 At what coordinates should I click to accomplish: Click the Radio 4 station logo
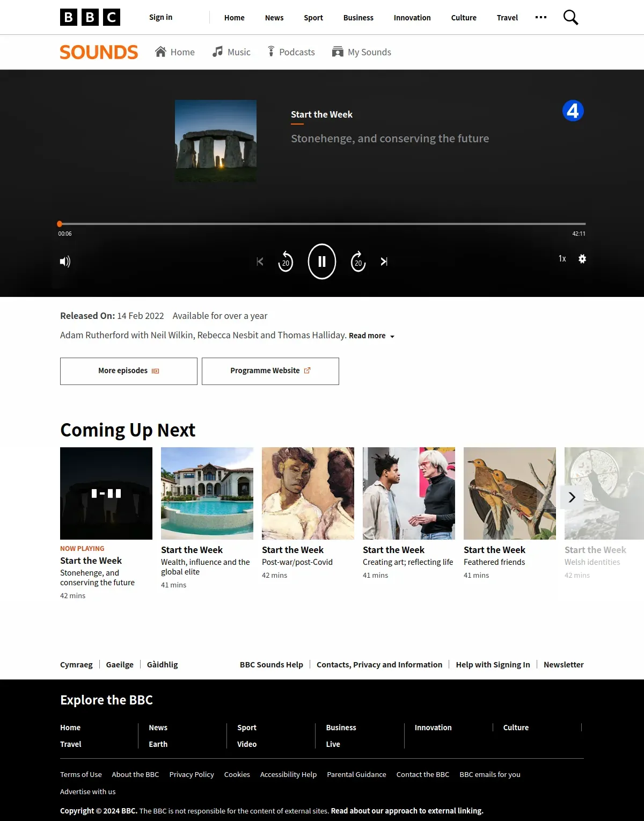point(573,111)
